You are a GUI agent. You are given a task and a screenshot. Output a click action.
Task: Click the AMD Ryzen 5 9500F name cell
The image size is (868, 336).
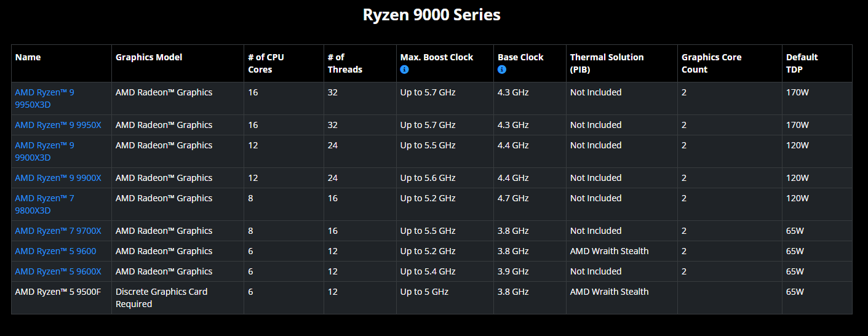[x=58, y=292]
